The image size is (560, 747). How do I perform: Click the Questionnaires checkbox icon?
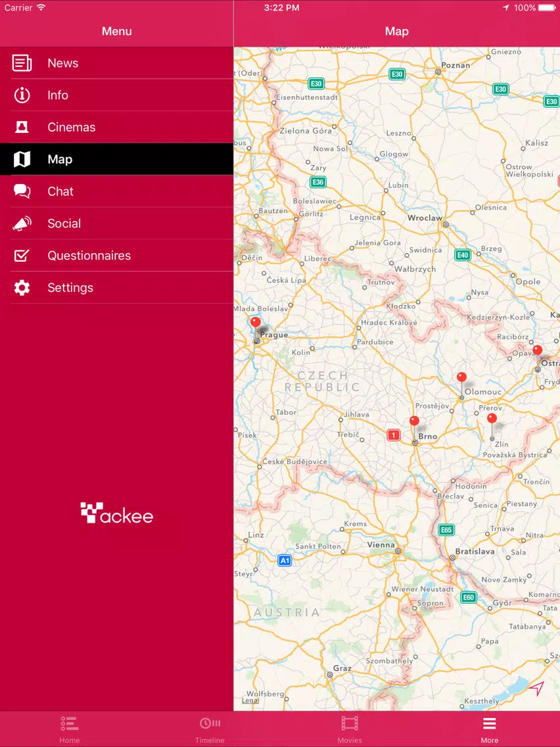pos(22,255)
